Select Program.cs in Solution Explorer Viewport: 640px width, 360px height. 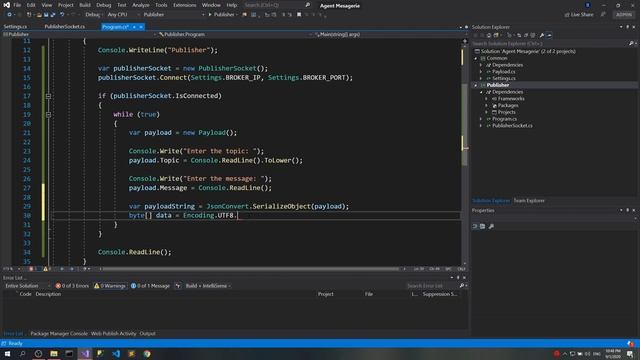(504, 119)
